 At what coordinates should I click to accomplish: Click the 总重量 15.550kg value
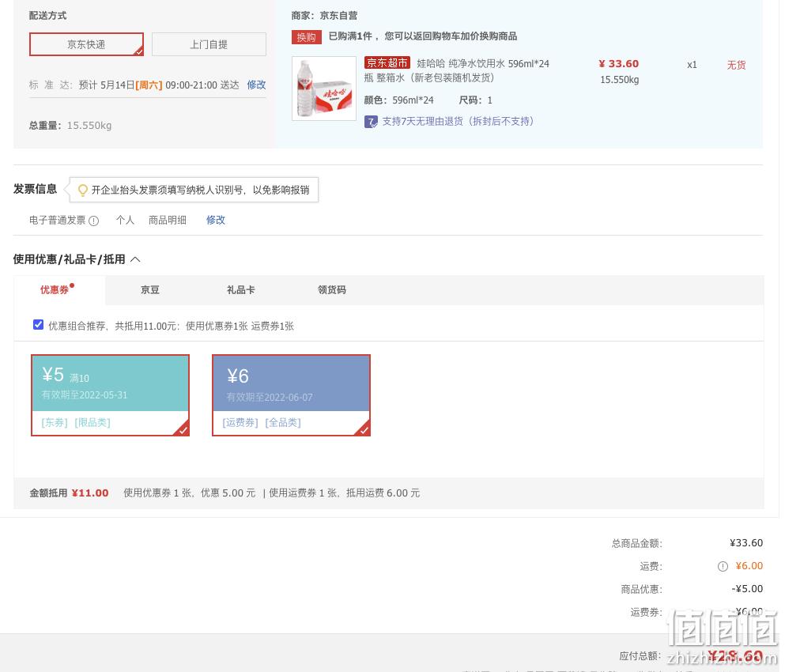pos(89,126)
